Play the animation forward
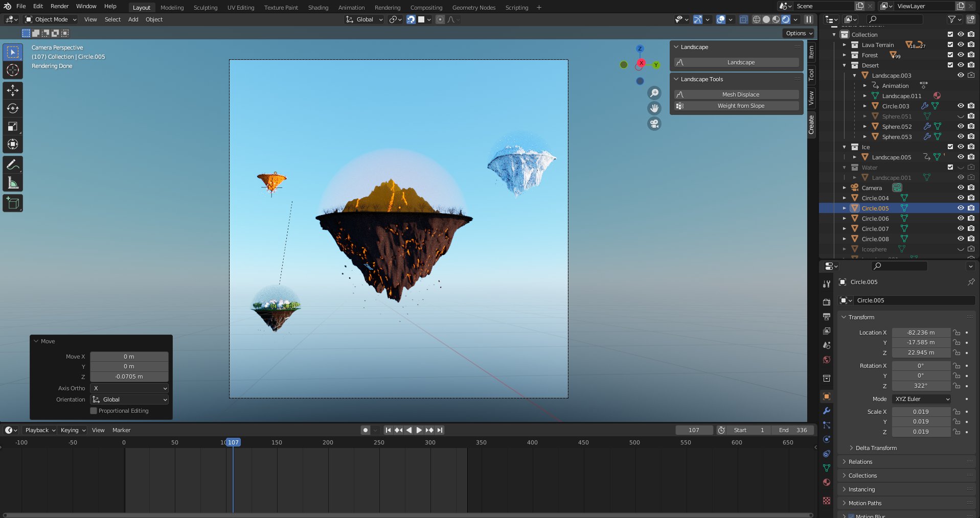This screenshot has height=518, width=980. coord(419,430)
